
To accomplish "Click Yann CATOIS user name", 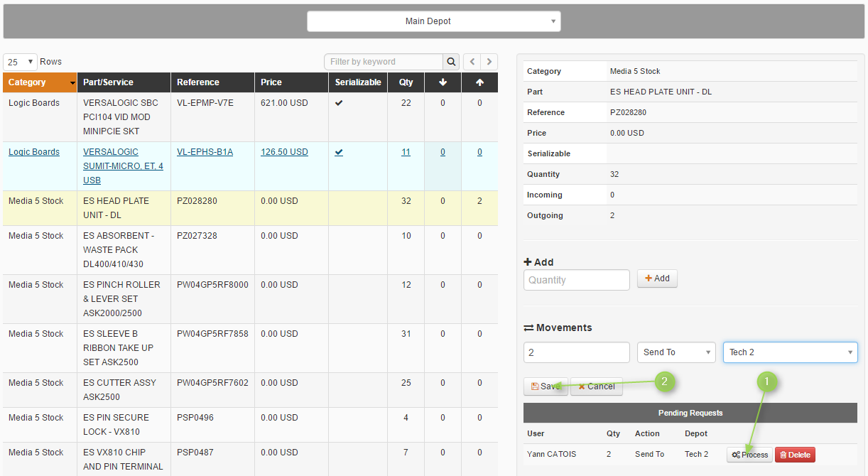I will pyautogui.click(x=551, y=455).
